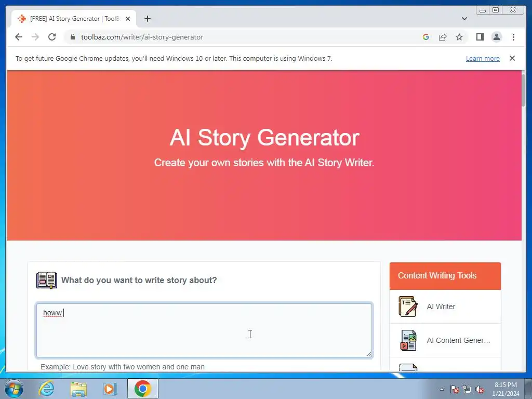Image resolution: width=532 pixels, height=399 pixels.
Task: Click the example text below the input
Action: (x=123, y=367)
